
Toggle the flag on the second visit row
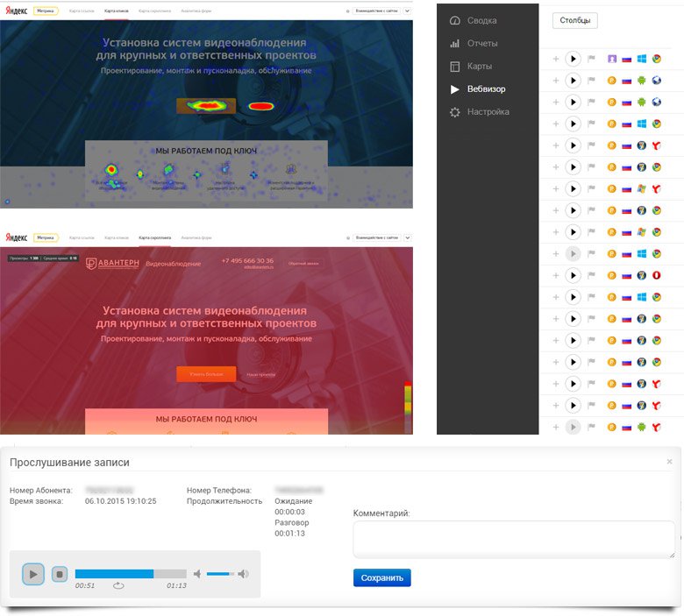(x=591, y=81)
